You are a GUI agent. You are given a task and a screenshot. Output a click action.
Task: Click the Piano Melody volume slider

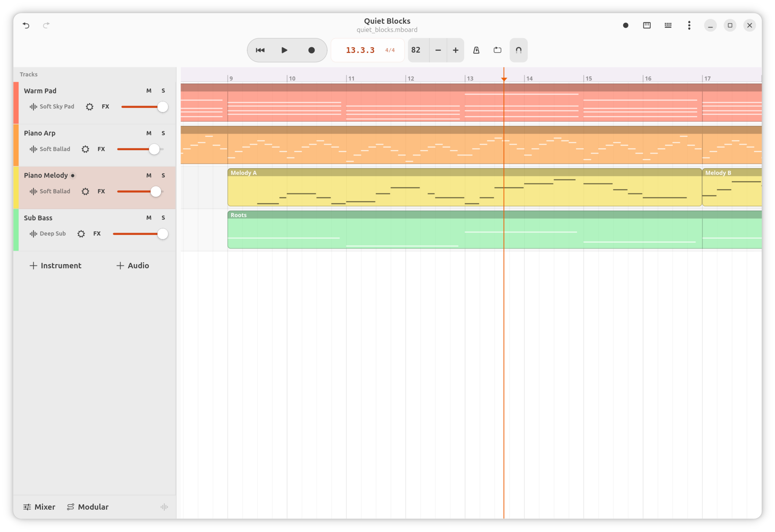[140, 192]
